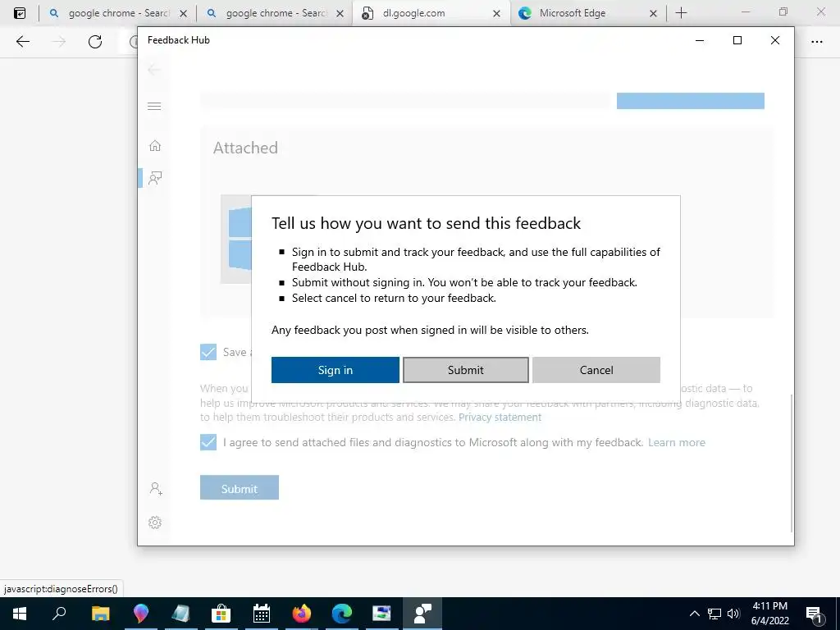Switch to Microsoft Edge in taskbar
Image resolution: width=840 pixels, height=630 pixels.
tap(342, 614)
